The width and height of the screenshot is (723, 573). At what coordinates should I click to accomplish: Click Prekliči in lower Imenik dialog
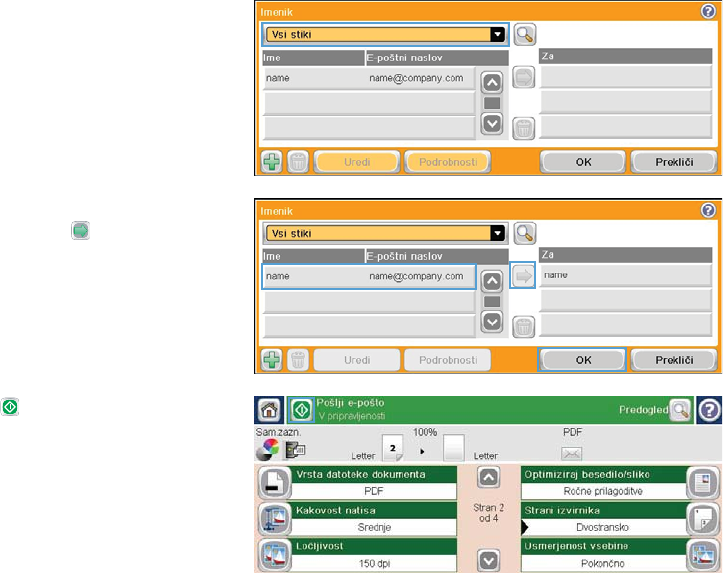click(x=674, y=360)
